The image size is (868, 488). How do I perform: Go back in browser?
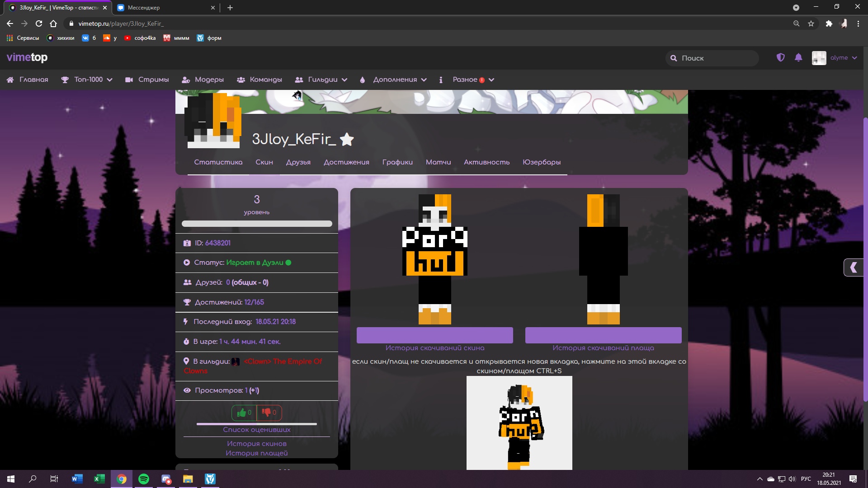coord(10,23)
